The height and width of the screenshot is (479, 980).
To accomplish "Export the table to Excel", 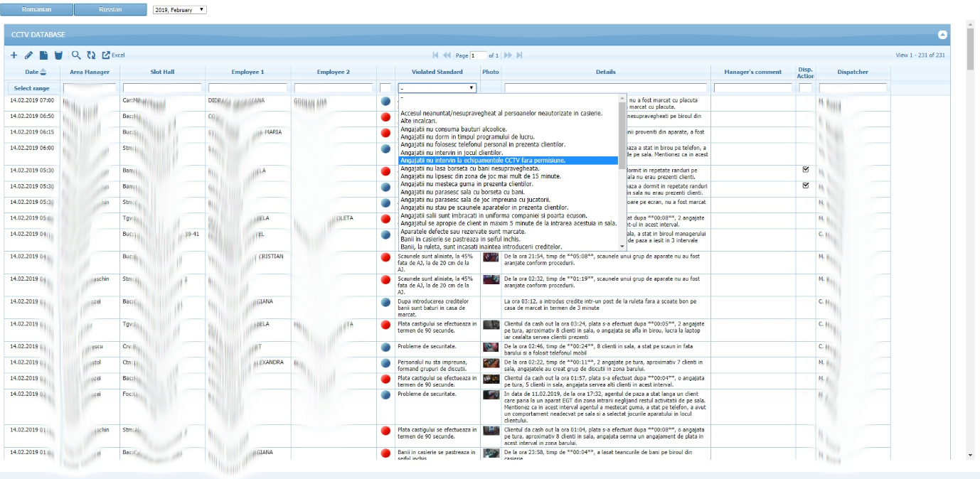I will tap(113, 55).
